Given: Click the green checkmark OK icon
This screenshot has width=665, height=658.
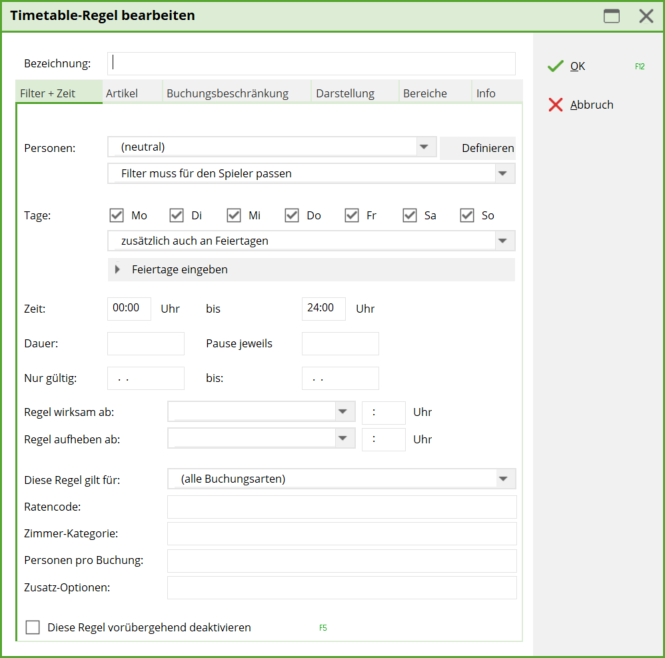Looking at the screenshot, I should pyautogui.click(x=556, y=66).
